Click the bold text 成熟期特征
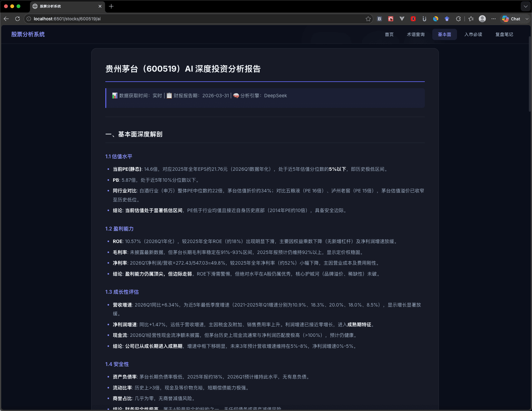The width and height of the screenshot is (532, 411). (x=359, y=325)
